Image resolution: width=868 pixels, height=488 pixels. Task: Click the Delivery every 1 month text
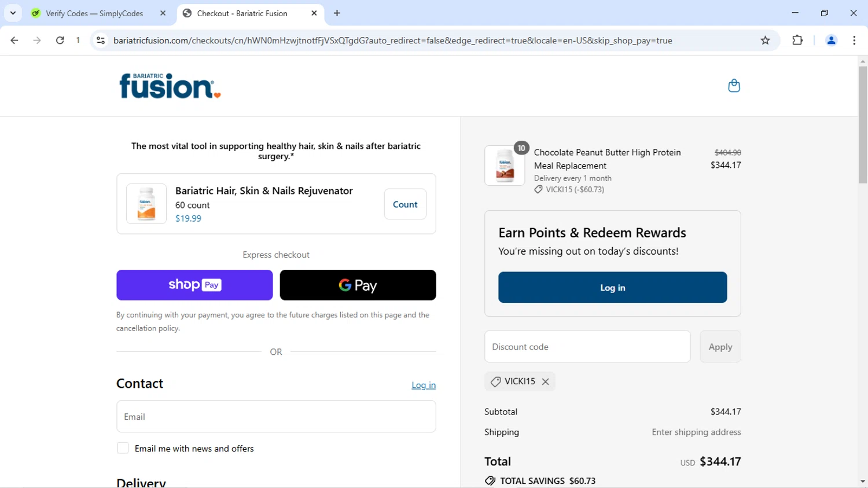[x=572, y=178]
